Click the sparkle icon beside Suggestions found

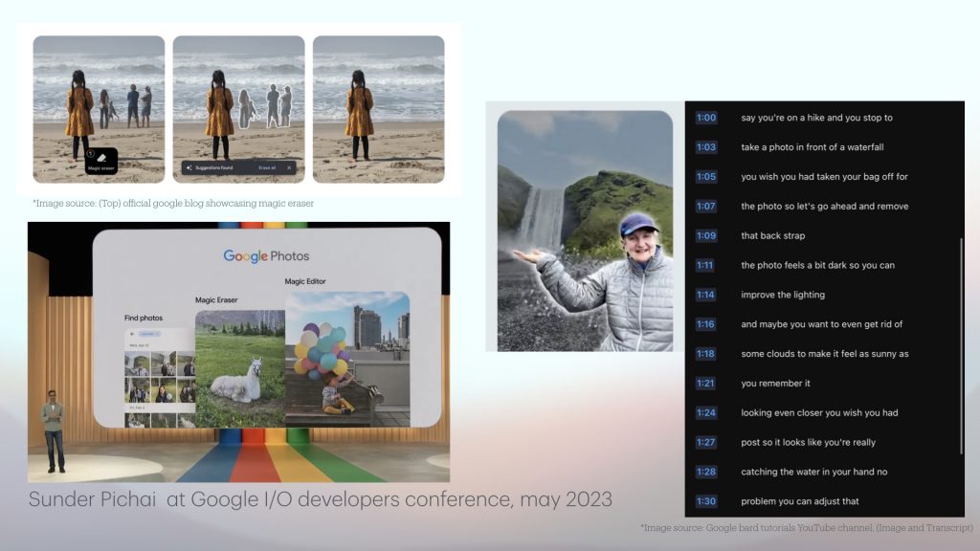pyautogui.click(x=189, y=168)
